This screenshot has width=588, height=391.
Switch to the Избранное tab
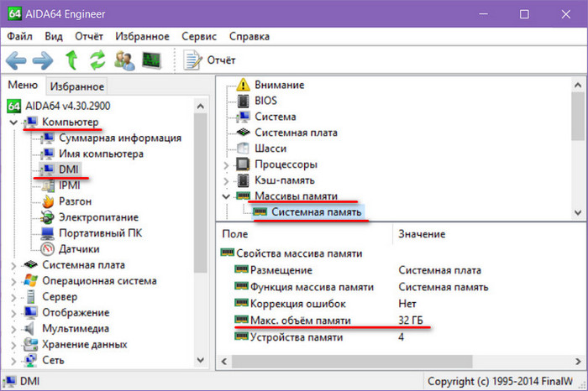click(76, 86)
